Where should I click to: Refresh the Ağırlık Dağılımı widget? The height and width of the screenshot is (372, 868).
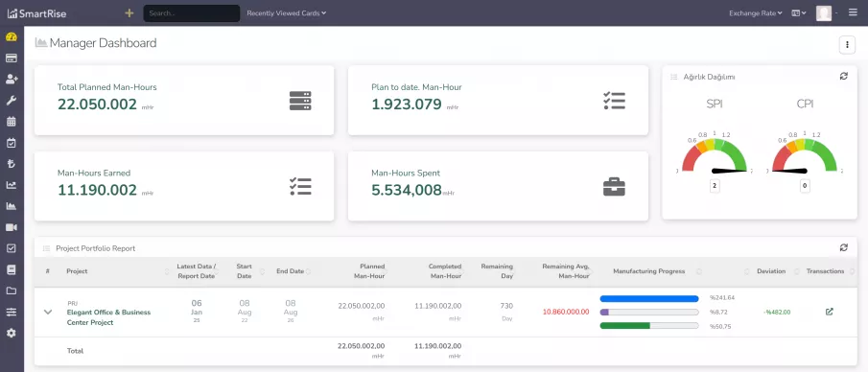[x=843, y=77]
